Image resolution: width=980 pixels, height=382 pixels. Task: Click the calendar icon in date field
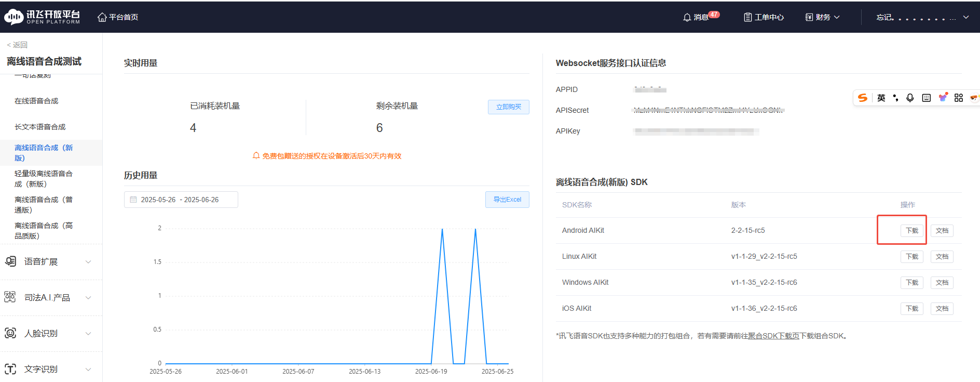point(133,200)
